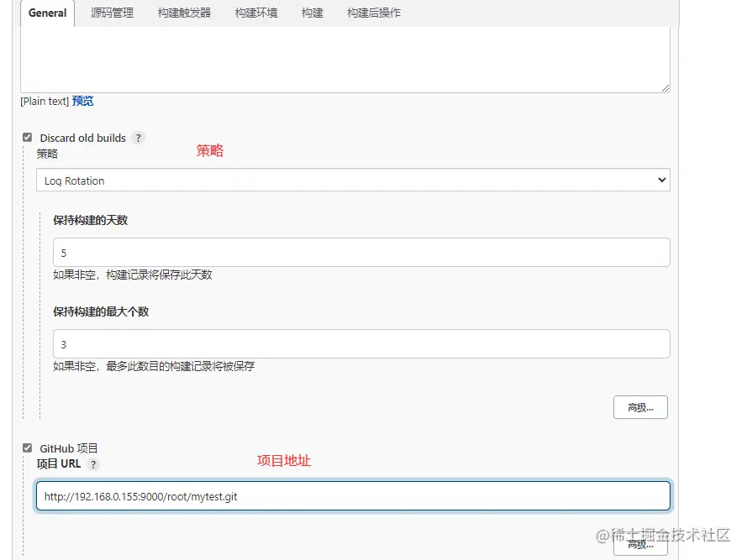747x560 pixels.
Task: Focus the description text area
Action: 345,58
